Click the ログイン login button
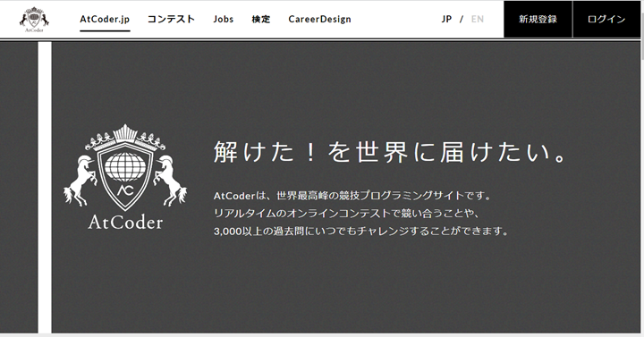This screenshot has height=337, width=644. (x=606, y=20)
